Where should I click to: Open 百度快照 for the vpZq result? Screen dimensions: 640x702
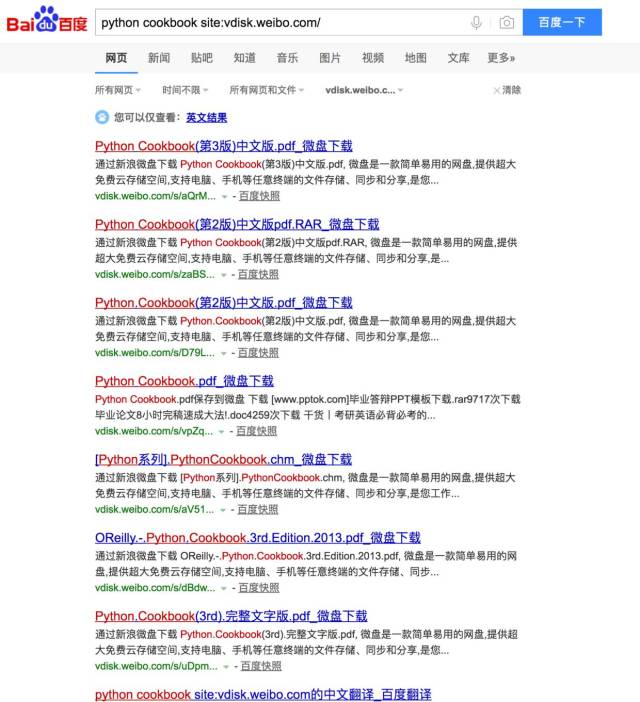pos(256,431)
